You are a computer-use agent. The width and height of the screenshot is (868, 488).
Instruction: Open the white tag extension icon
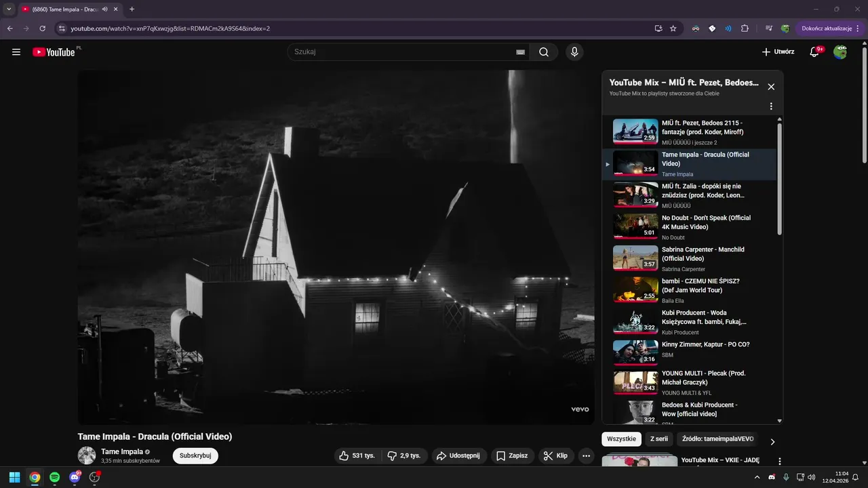pyautogui.click(x=712, y=28)
